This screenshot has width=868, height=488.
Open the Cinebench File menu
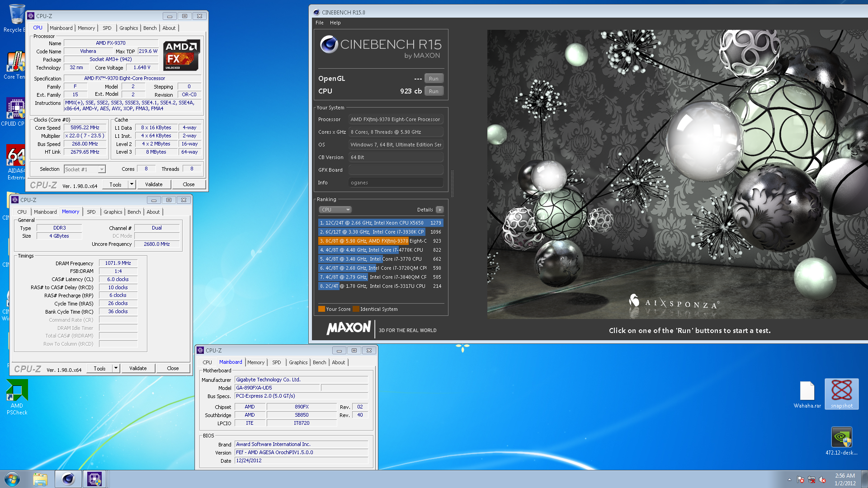tap(320, 23)
